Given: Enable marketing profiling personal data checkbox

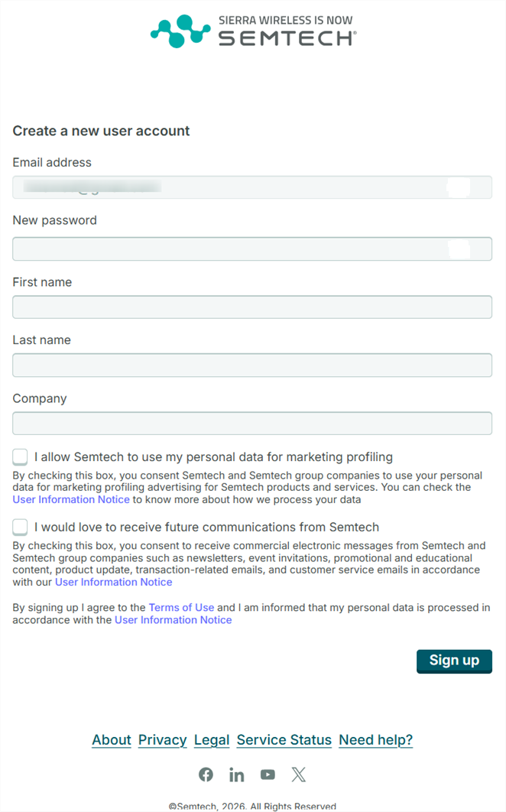Looking at the screenshot, I should point(20,457).
